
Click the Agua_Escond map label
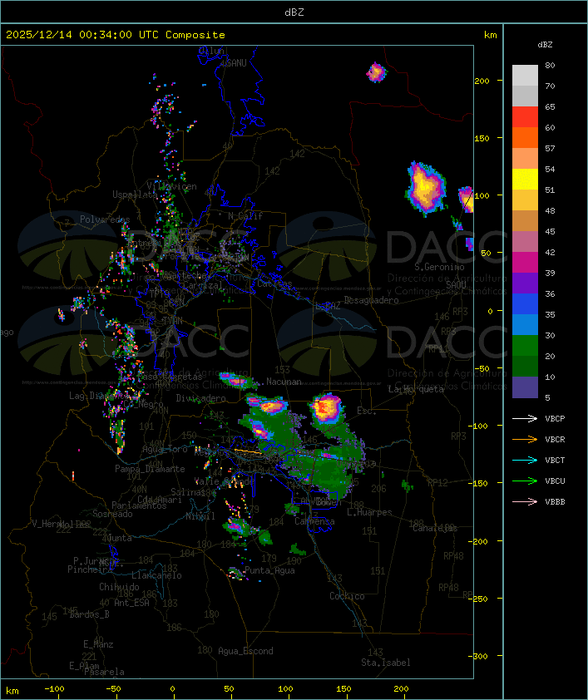coord(245,651)
